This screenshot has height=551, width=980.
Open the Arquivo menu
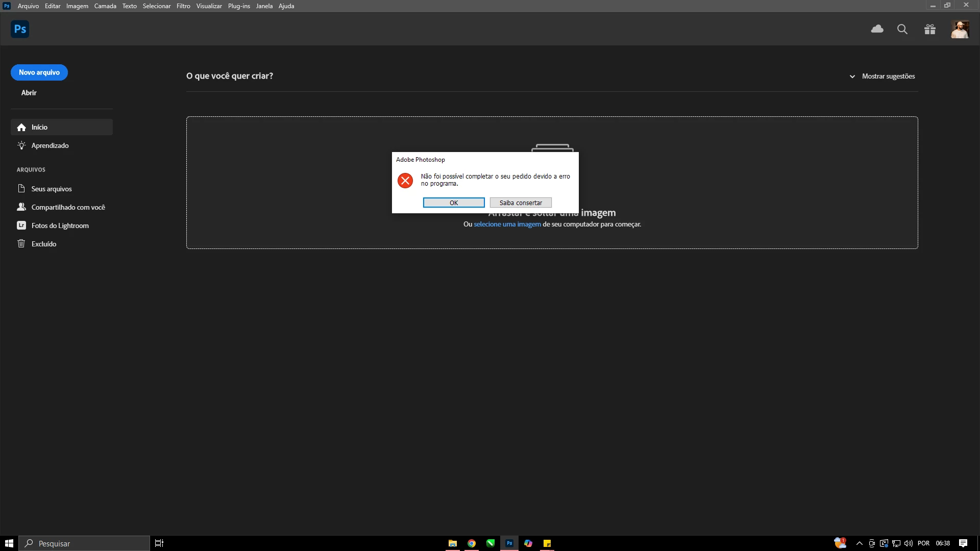28,6
